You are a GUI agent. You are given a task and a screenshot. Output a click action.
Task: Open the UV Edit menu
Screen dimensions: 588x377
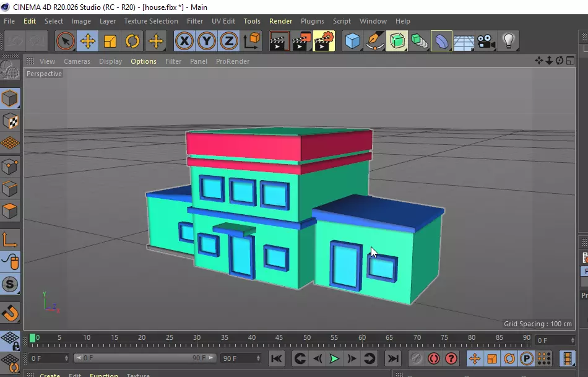pos(223,21)
